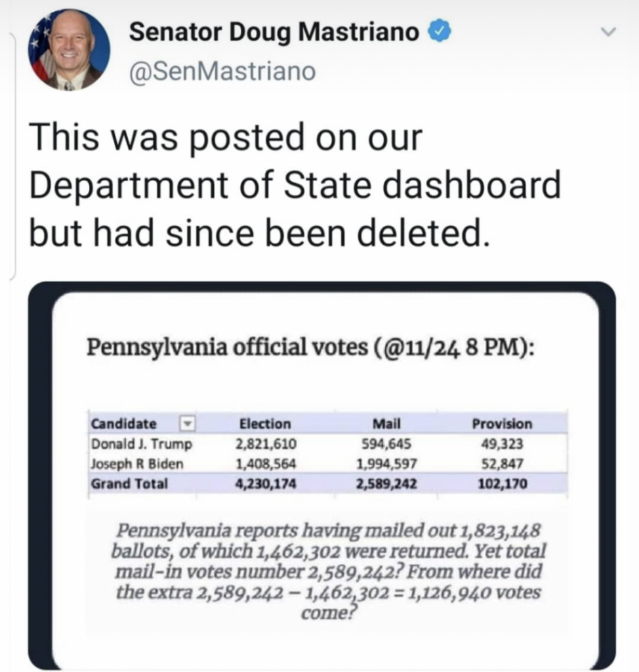Click the Pennsylvania official votes heading

310,347
